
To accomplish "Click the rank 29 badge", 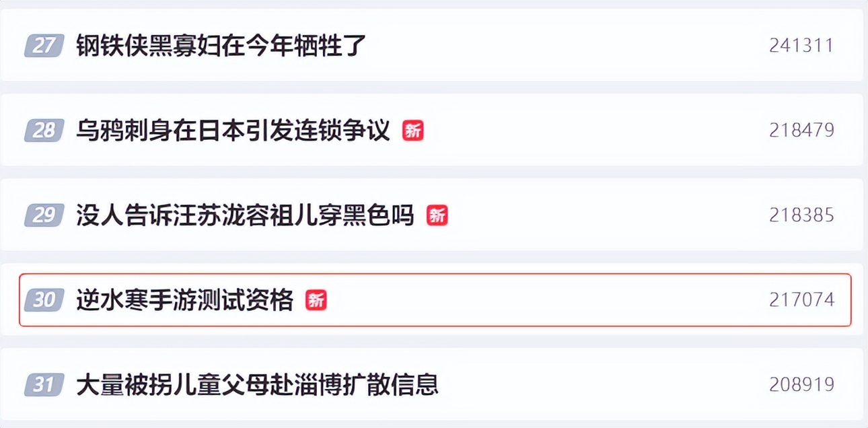I will click(x=44, y=215).
